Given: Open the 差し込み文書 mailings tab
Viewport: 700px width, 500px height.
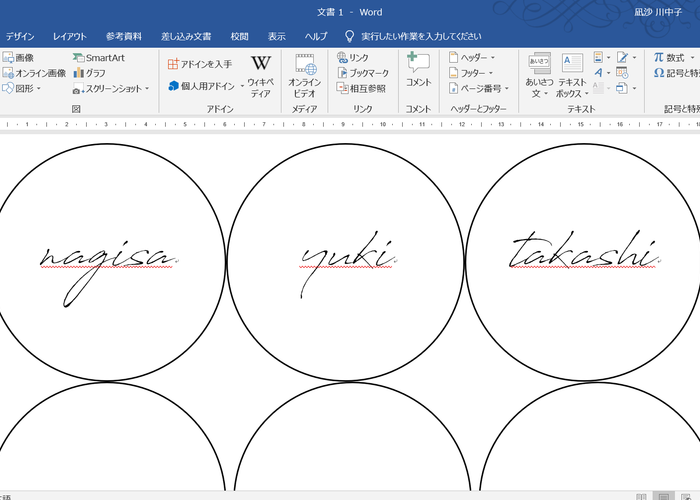Looking at the screenshot, I should coord(186,36).
